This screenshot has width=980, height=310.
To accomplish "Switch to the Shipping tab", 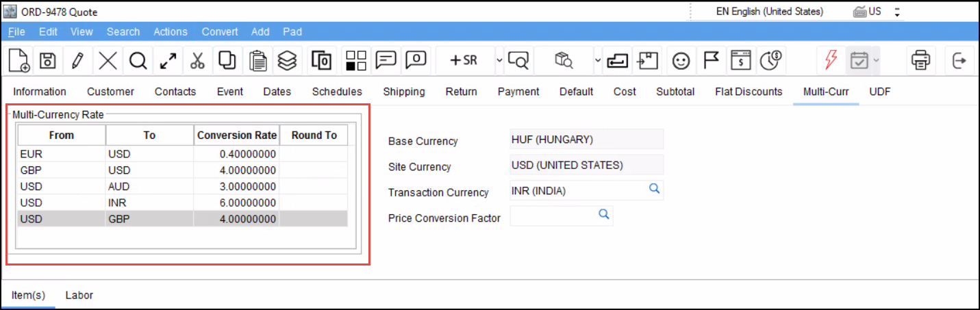I will [404, 91].
